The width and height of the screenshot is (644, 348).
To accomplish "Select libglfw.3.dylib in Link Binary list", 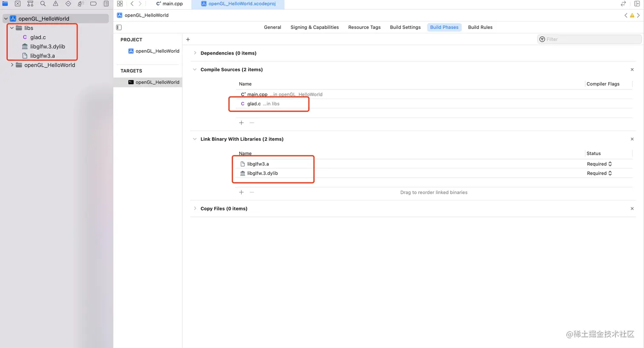I will [x=434, y=173].
